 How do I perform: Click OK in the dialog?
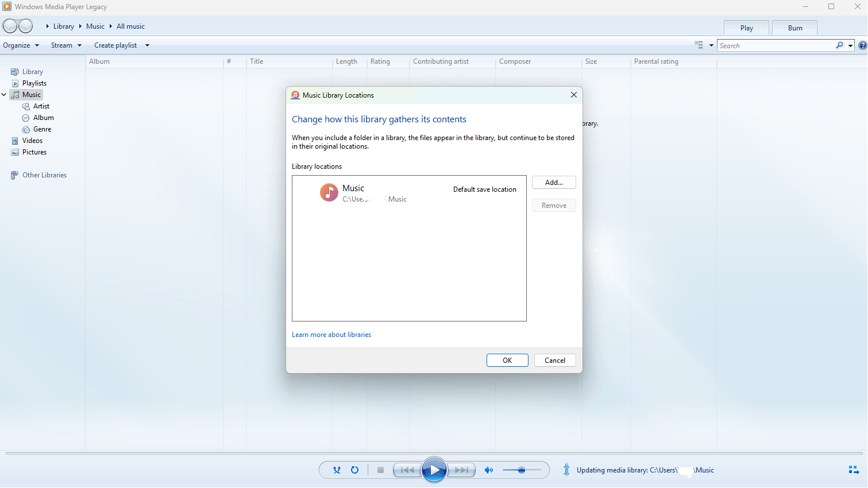pos(507,361)
